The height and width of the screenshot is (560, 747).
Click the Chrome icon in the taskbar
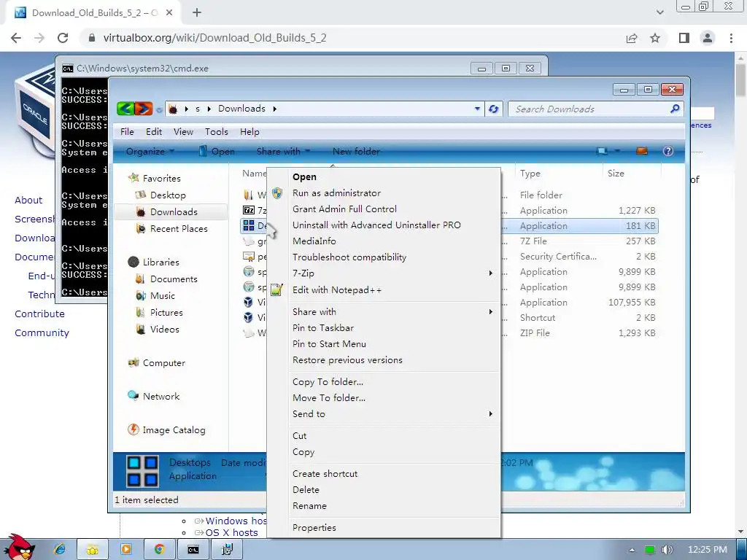(159, 550)
